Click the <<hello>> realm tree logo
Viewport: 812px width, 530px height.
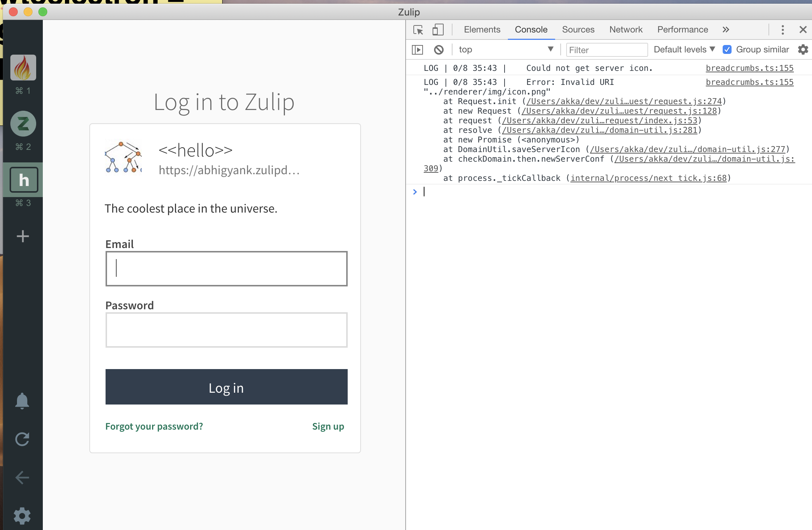pos(123,157)
